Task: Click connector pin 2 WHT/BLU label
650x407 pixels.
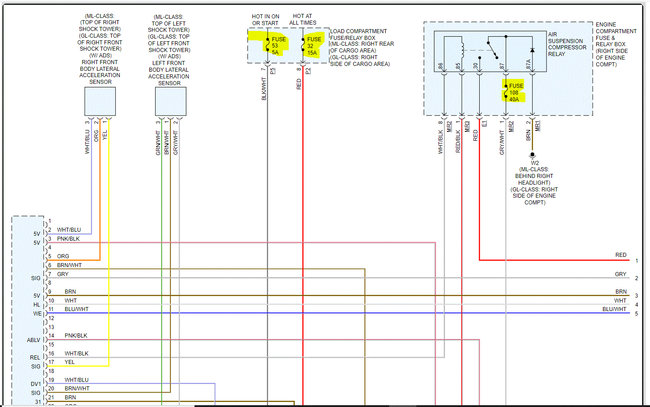Action: (69, 230)
